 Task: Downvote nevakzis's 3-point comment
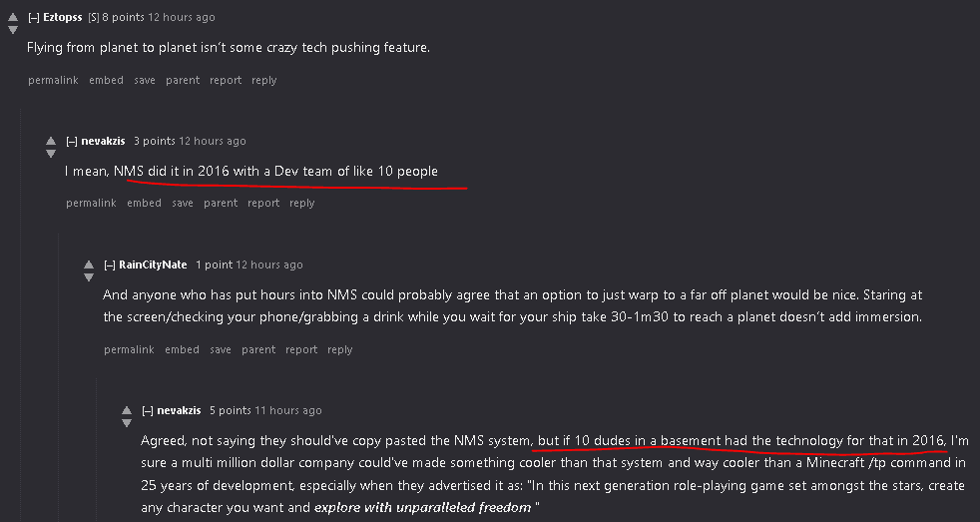[x=51, y=154]
